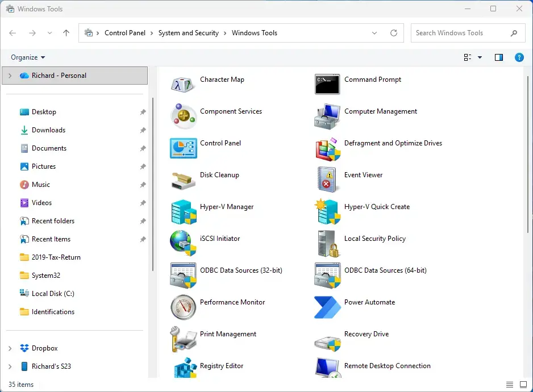This screenshot has width=533, height=392.
Task: Go back with the back arrow
Action: (x=13, y=33)
